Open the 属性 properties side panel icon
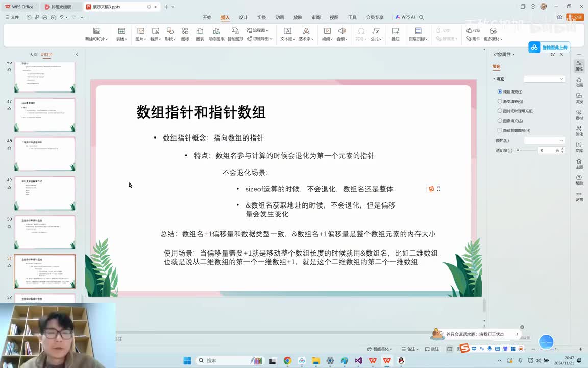The image size is (588, 368). click(579, 66)
